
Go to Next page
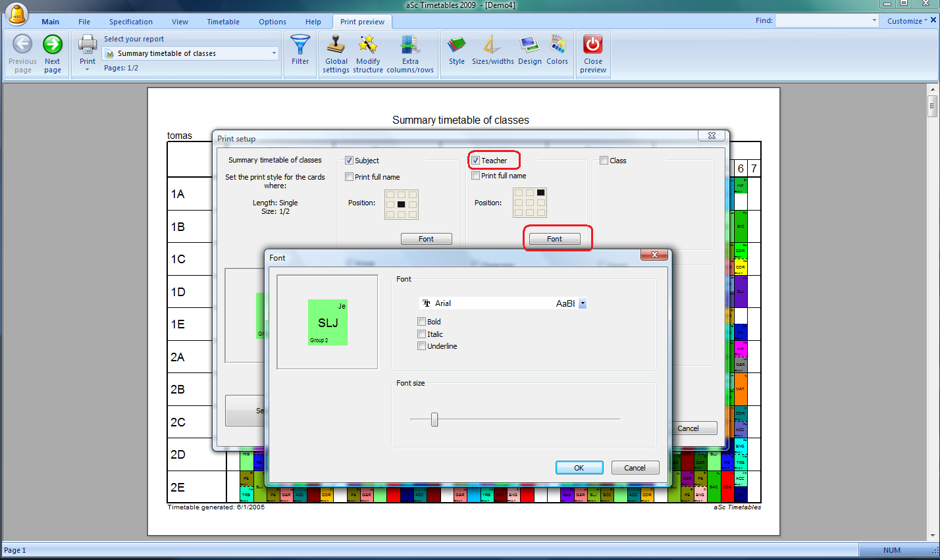click(x=53, y=45)
